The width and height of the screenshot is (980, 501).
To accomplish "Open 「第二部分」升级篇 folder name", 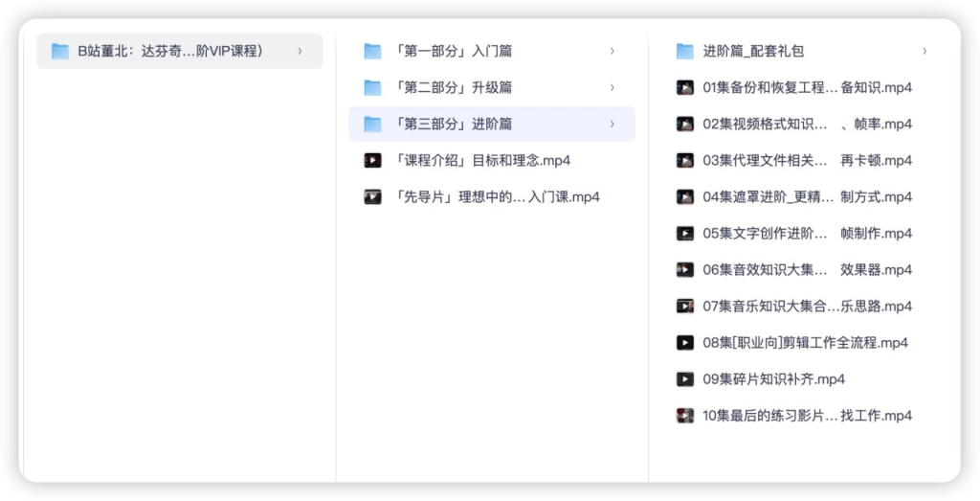I will 454,87.
